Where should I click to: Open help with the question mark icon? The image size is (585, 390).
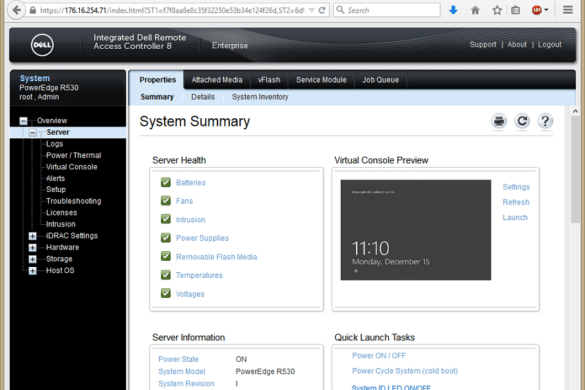tap(545, 121)
